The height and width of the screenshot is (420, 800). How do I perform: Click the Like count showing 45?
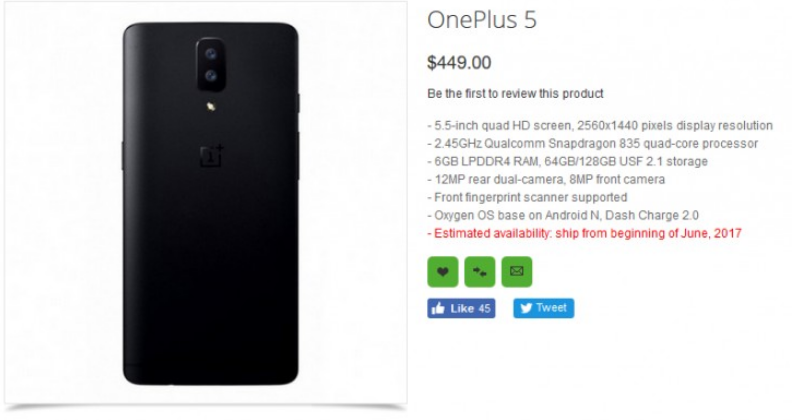[485, 308]
